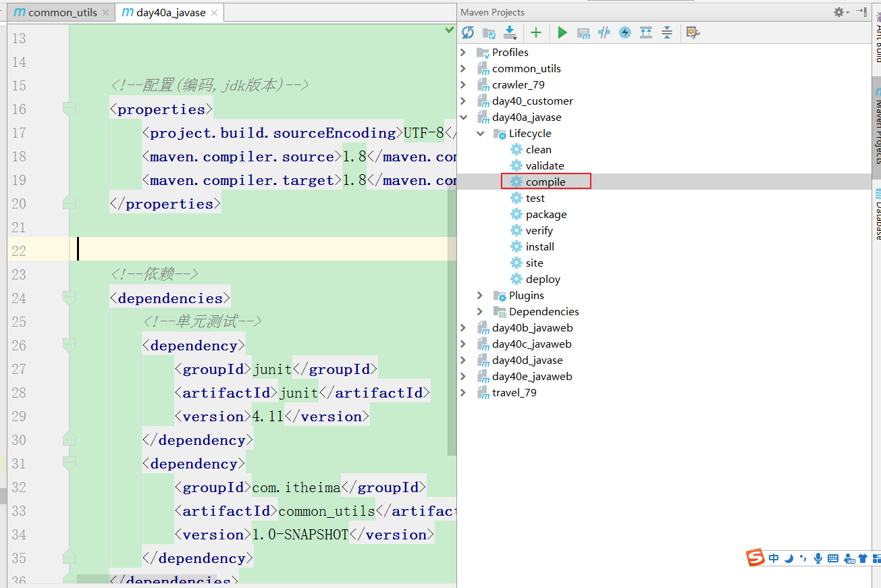Click green inspection checkmark in editor
Viewport: 881px width, 588px height.
(450, 30)
